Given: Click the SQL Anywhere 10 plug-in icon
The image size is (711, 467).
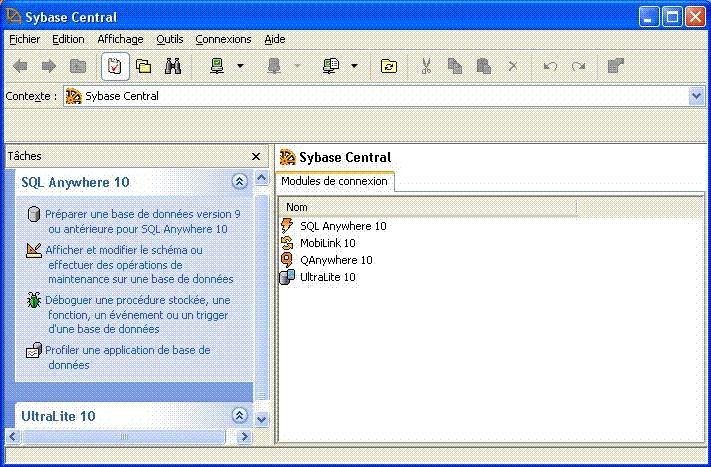Looking at the screenshot, I should pyautogui.click(x=288, y=226).
